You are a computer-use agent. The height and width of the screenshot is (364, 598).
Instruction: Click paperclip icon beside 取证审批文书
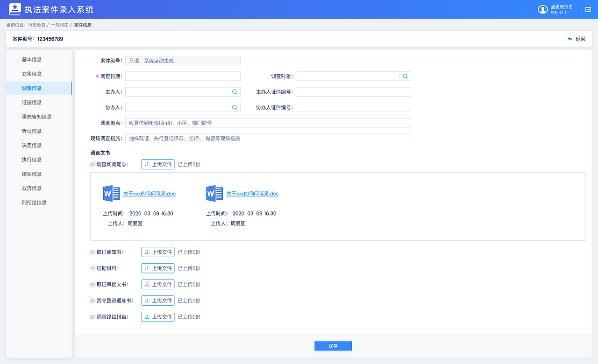93,284
